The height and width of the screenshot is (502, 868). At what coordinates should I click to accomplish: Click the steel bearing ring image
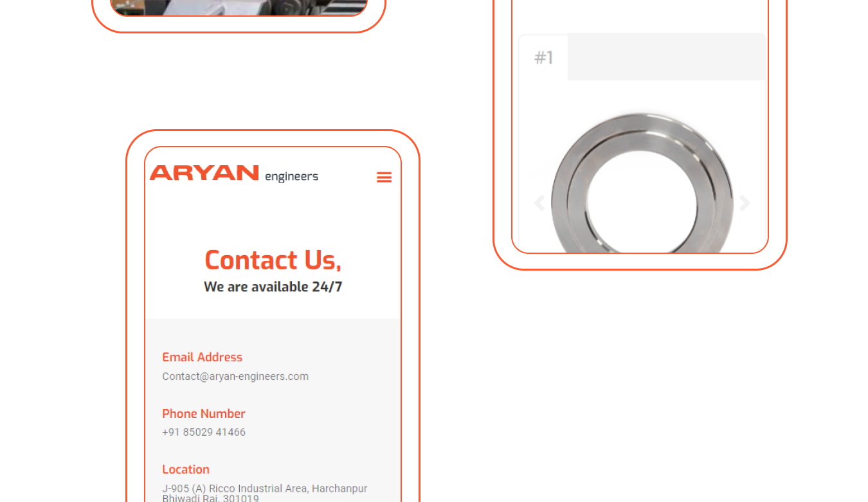[642, 183]
